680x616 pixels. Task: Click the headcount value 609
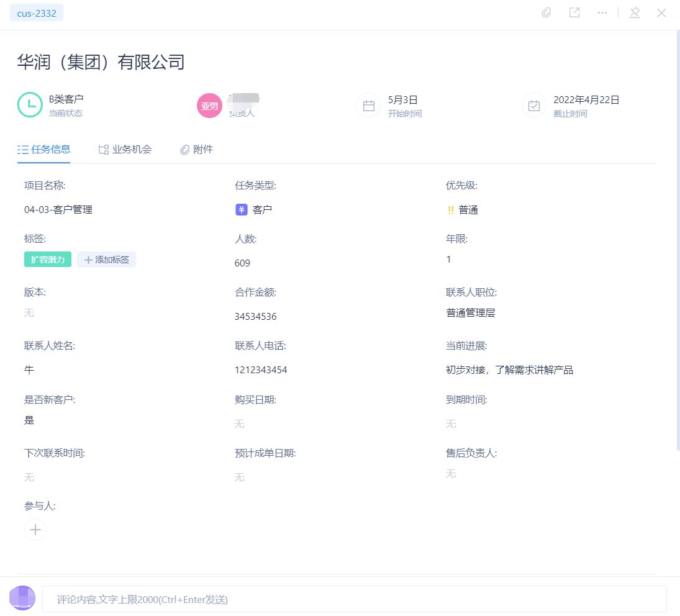[x=242, y=263]
